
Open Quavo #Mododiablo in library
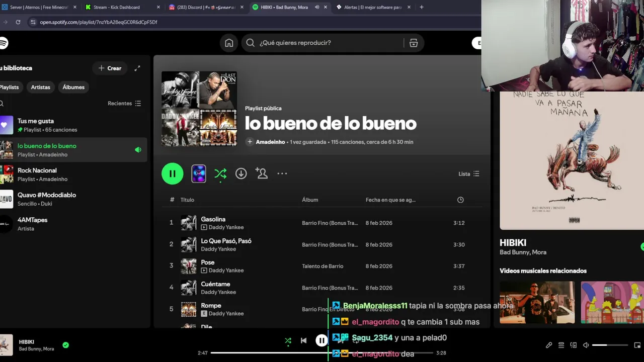click(x=73, y=199)
